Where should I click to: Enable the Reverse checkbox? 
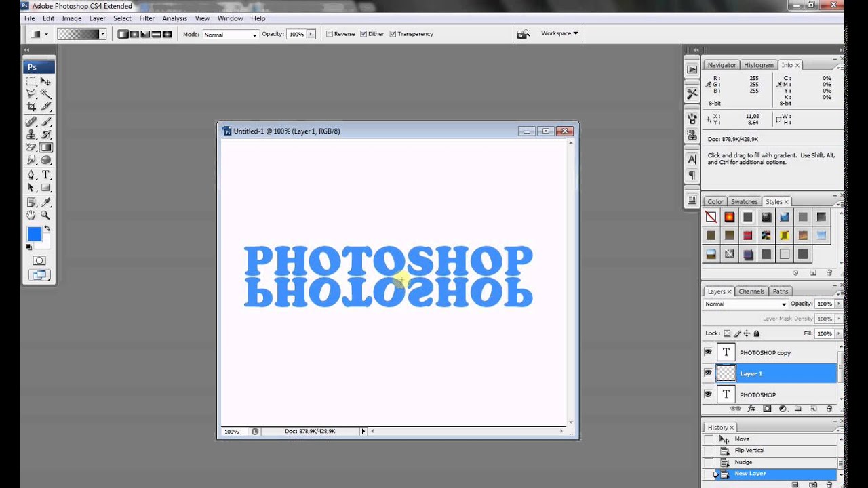pos(330,34)
